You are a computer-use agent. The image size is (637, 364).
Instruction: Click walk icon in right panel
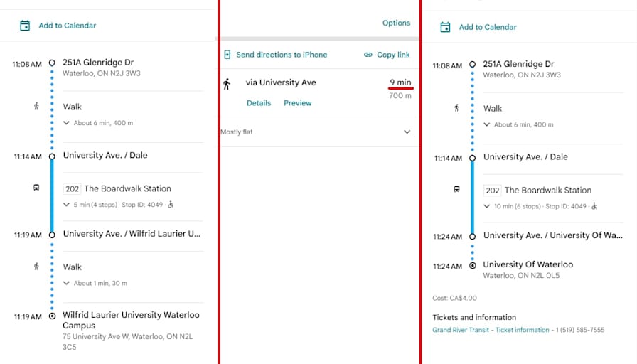(x=456, y=108)
